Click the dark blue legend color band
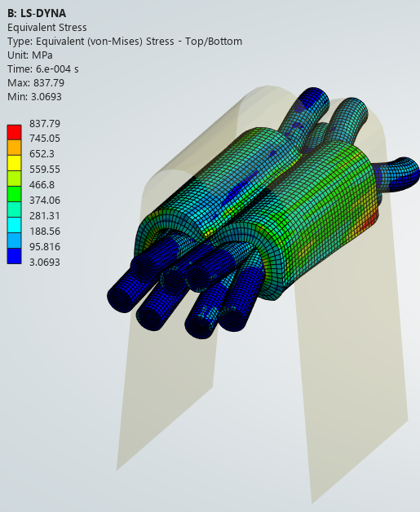This screenshot has width=420, height=512. point(15,256)
